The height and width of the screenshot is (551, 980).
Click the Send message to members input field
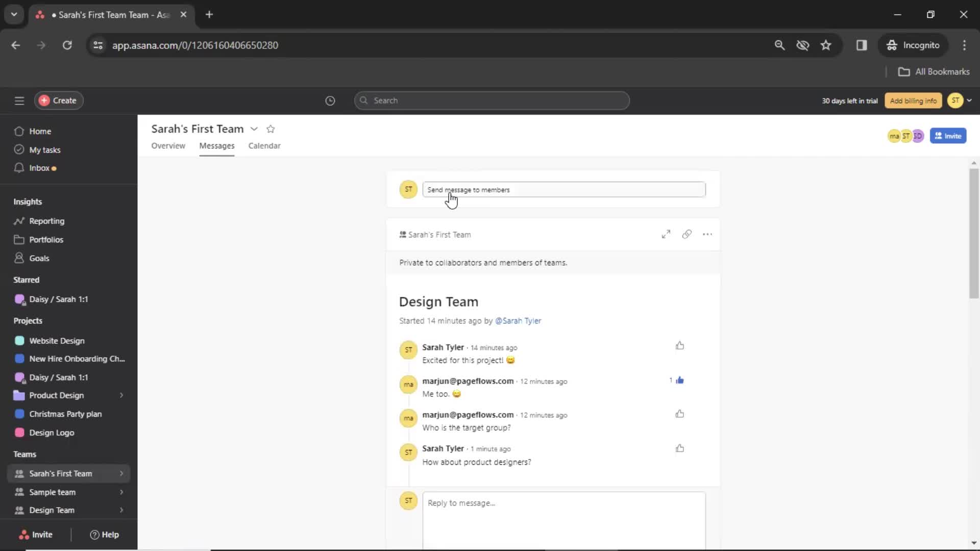tap(564, 190)
